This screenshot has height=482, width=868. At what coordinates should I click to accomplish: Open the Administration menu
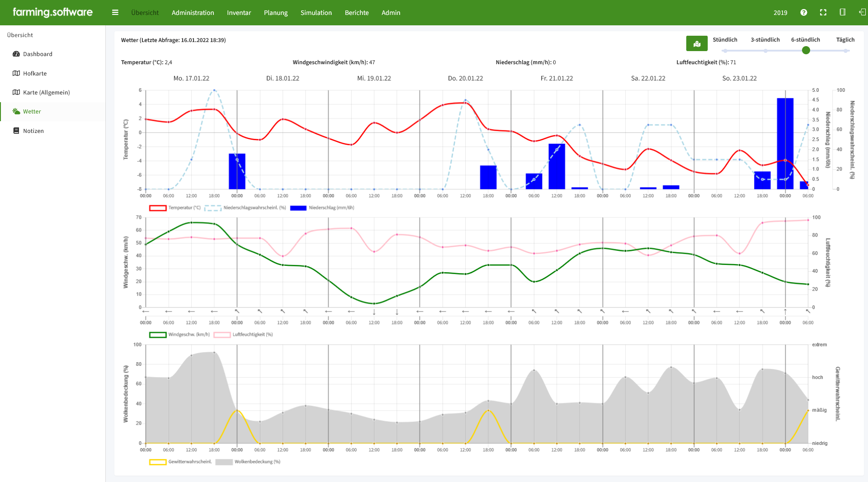coord(193,13)
